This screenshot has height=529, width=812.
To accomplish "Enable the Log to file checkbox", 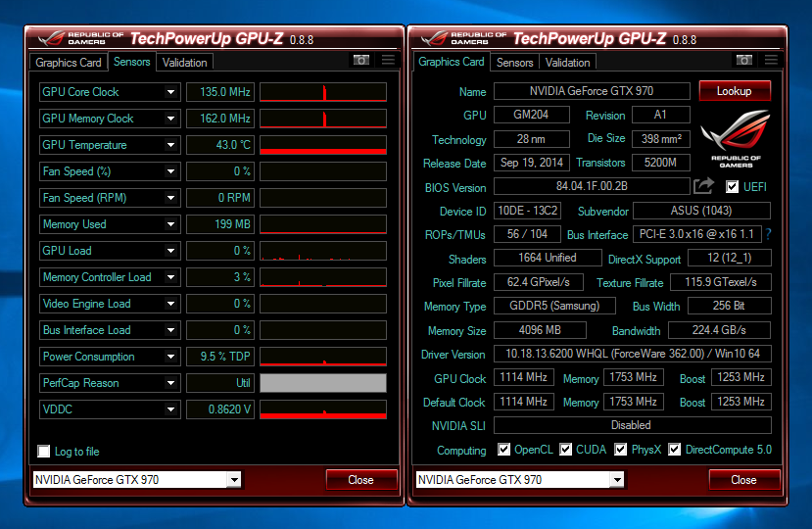I will (44, 452).
